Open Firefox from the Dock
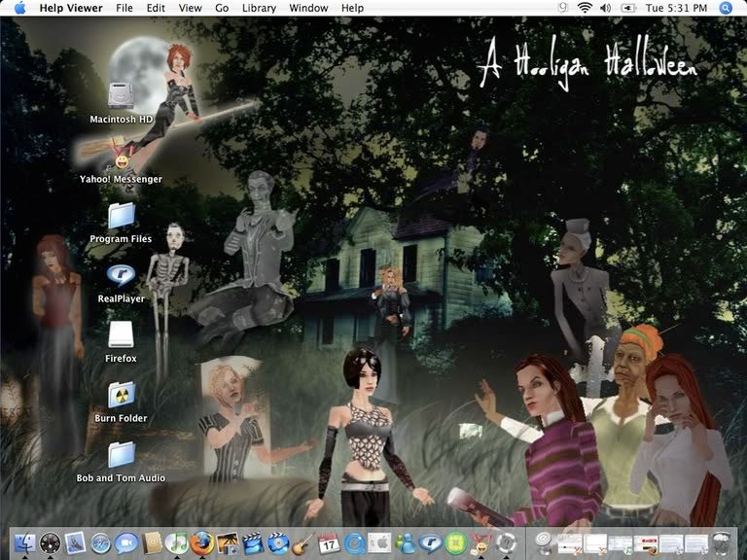The image size is (747, 560). [x=202, y=543]
